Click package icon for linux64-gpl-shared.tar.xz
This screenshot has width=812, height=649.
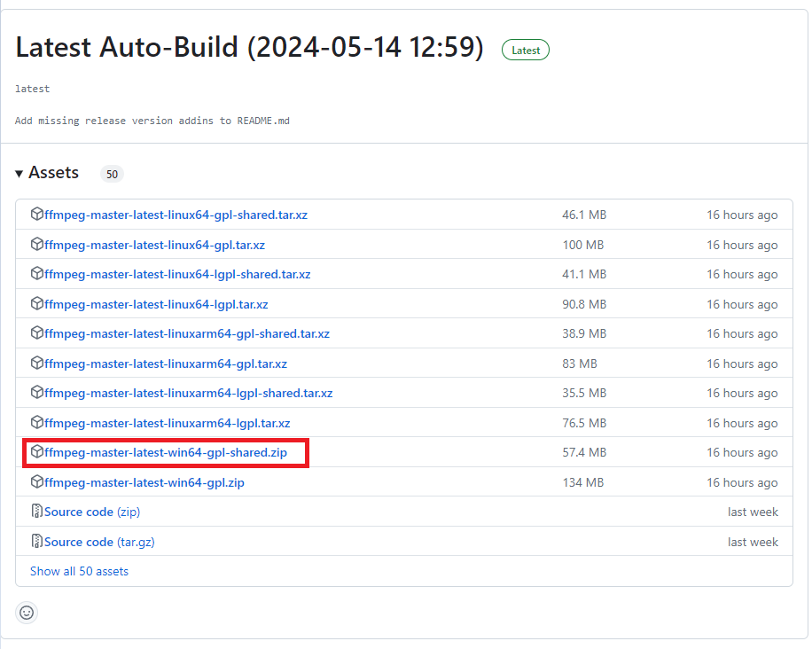(36, 214)
